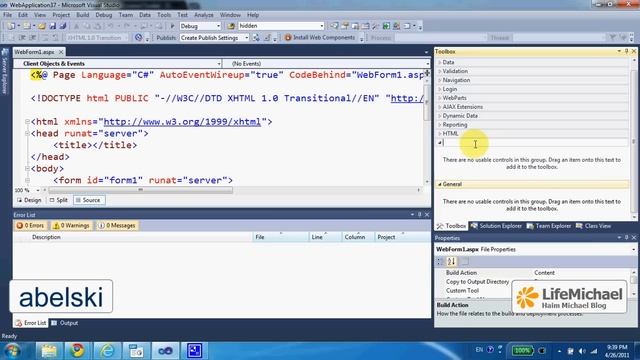The width and height of the screenshot is (640, 360).
Task: Open the Debug menu
Action: tap(104, 15)
